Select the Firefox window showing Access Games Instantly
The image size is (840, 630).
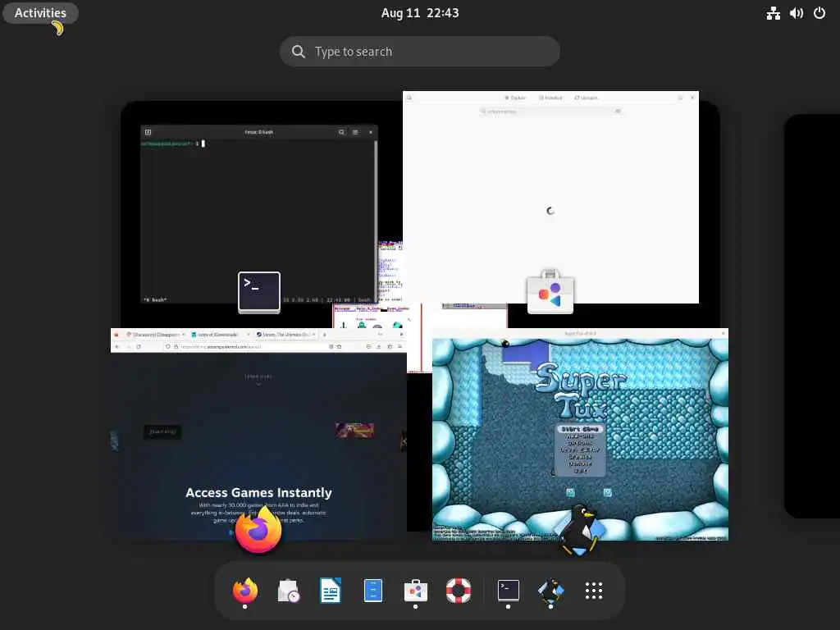(x=258, y=434)
